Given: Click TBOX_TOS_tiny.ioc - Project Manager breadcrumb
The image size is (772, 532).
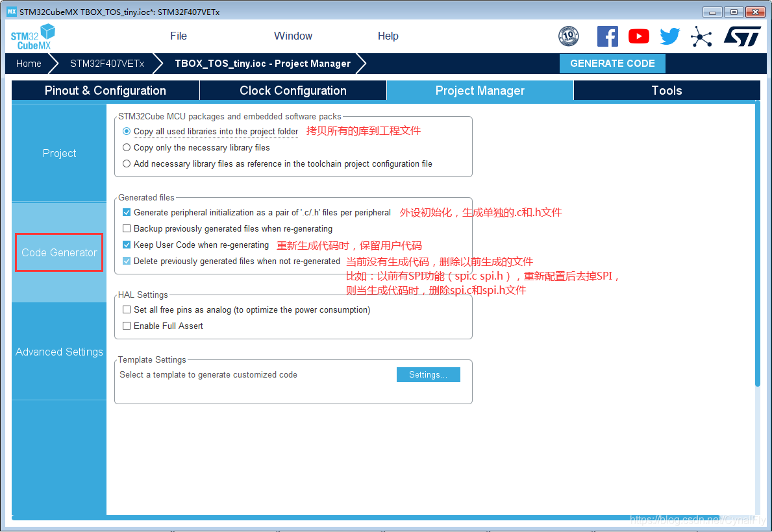Looking at the screenshot, I should point(263,64).
